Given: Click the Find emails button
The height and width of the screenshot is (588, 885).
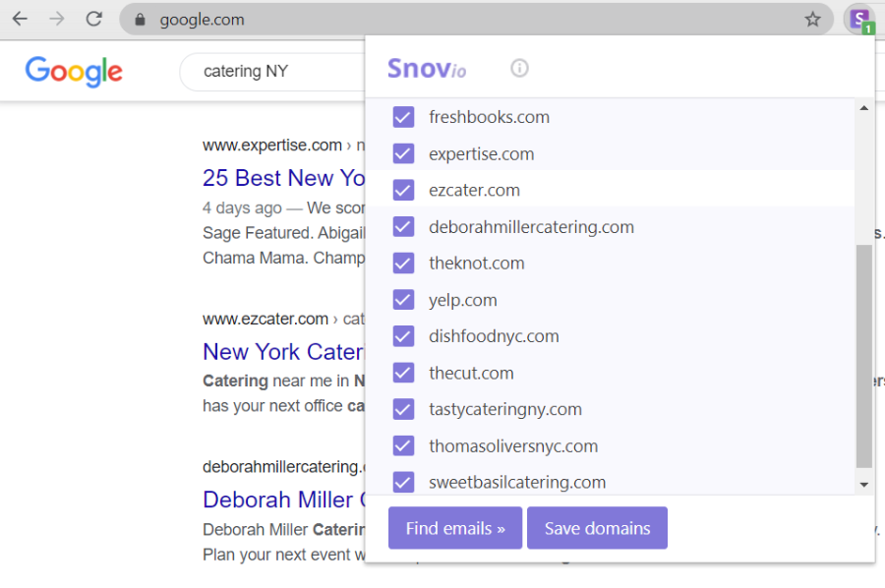Looking at the screenshot, I should tap(455, 528).
